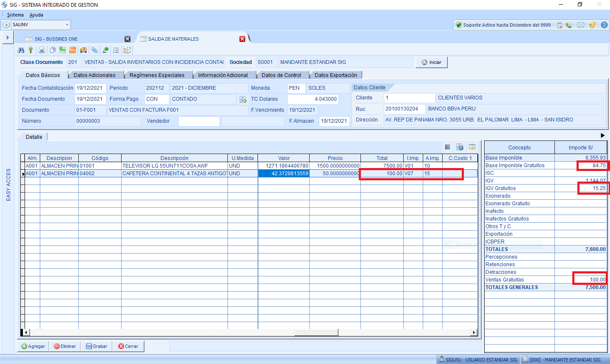Open the Sistema menu
The height and width of the screenshot is (364, 610).
[x=15, y=15]
